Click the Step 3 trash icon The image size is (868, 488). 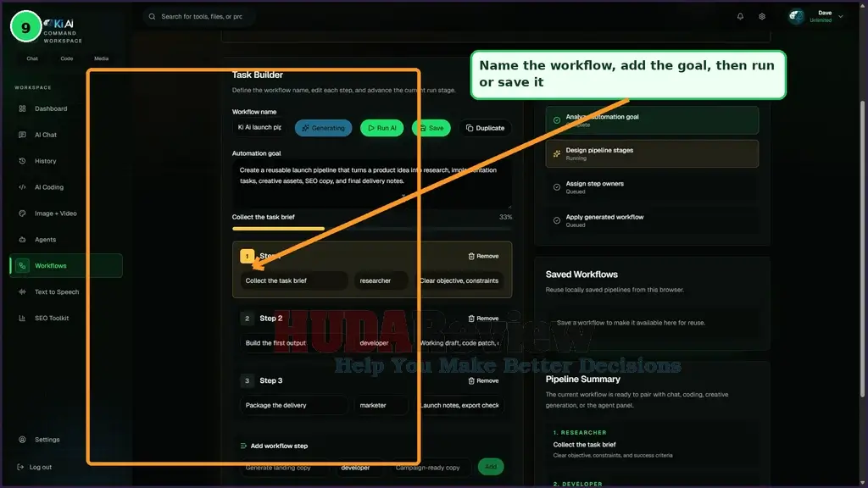[x=471, y=380]
